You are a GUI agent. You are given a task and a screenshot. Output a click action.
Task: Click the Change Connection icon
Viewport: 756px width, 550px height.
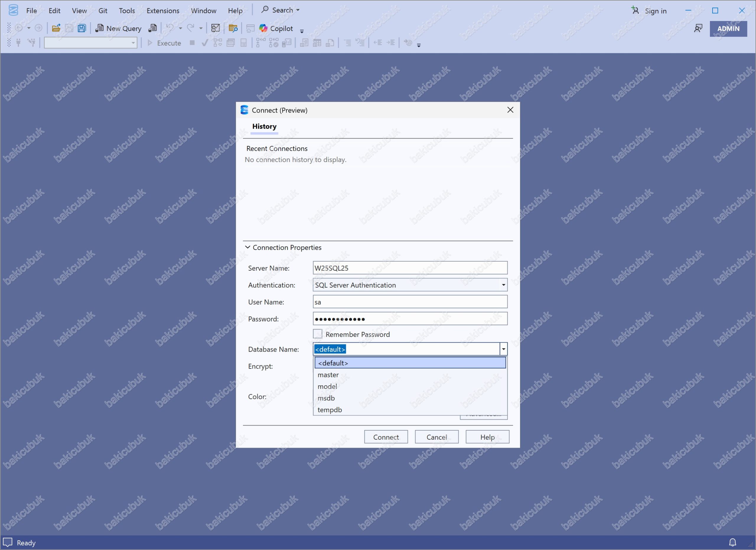point(32,43)
